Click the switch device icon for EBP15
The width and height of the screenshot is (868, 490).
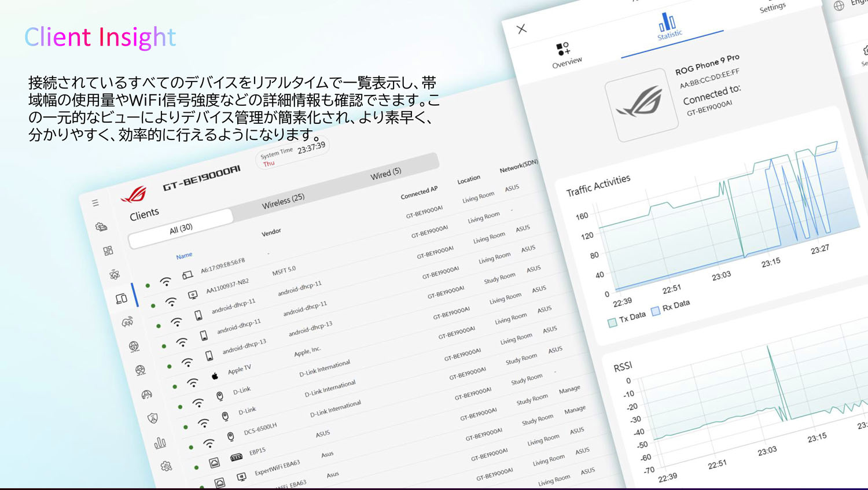tap(236, 457)
